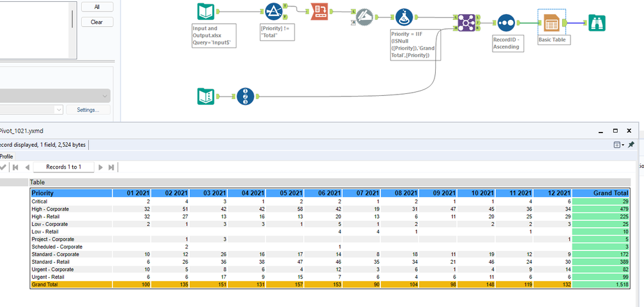
Task: Click the Standard - Retail row label
Action: [50, 261]
